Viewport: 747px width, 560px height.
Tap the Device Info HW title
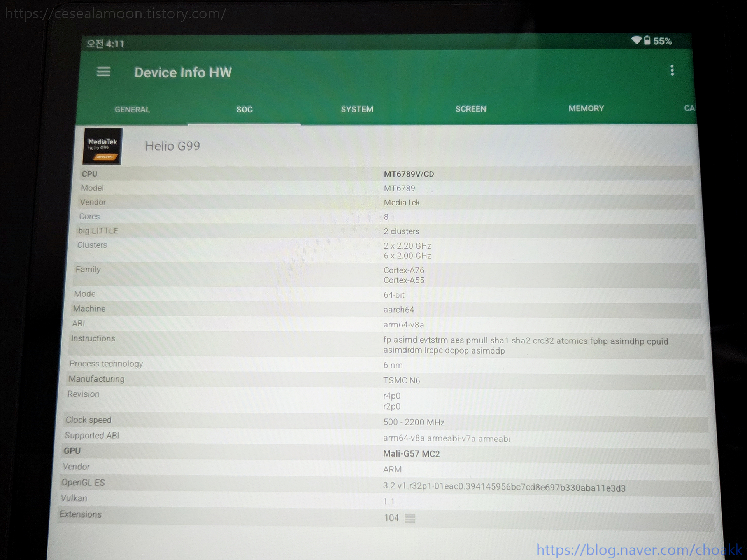pos(183,73)
